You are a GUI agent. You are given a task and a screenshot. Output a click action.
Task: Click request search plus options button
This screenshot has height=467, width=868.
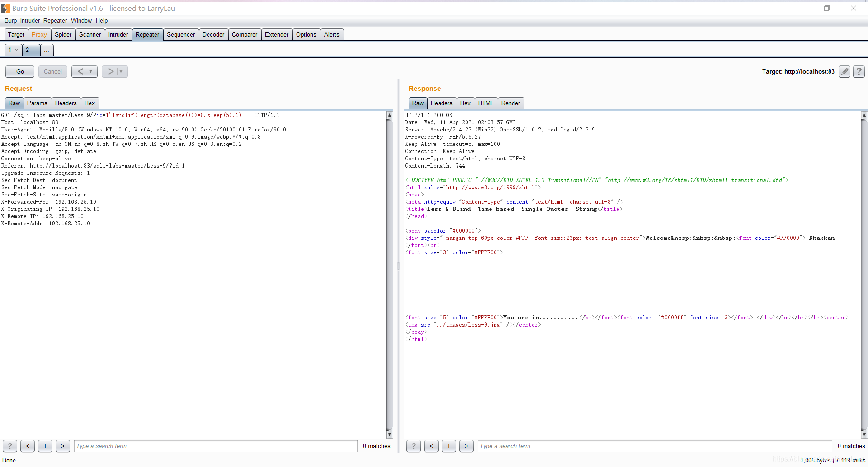45,446
